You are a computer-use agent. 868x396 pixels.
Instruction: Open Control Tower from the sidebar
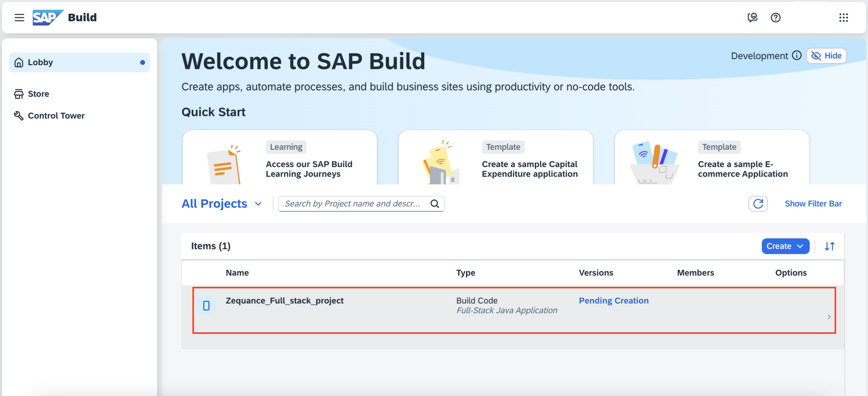(x=56, y=115)
